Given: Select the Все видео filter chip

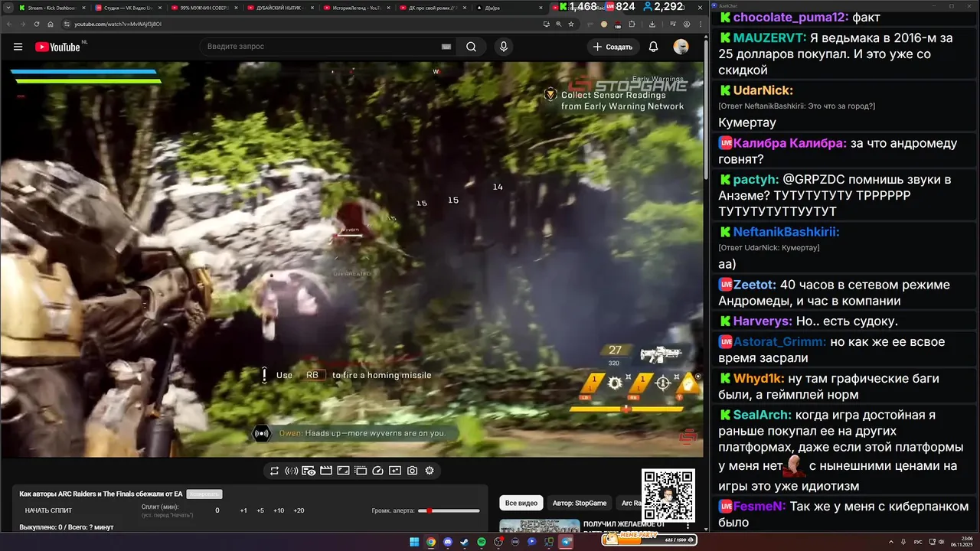Looking at the screenshot, I should click(x=521, y=503).
